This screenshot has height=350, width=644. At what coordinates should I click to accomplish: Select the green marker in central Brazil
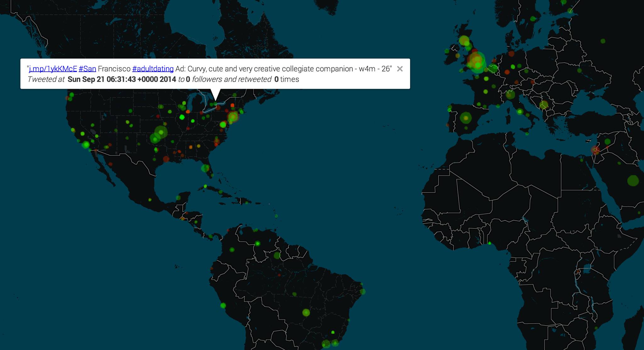[306, 313]
